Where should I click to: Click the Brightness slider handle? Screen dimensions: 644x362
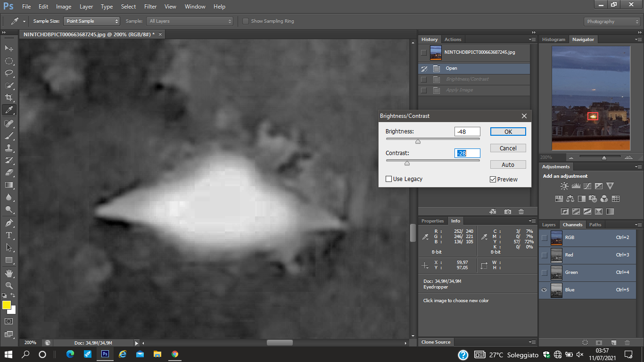(418, 141)
